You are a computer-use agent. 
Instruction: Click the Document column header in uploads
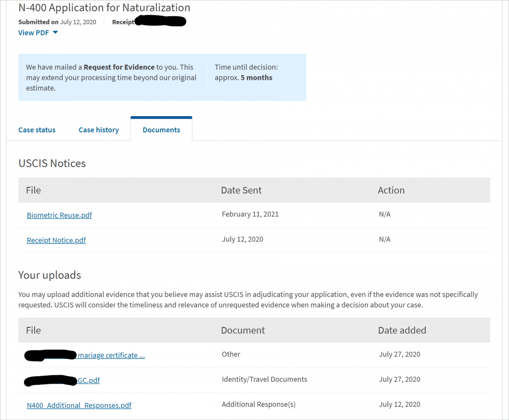(x=243, y=330)
